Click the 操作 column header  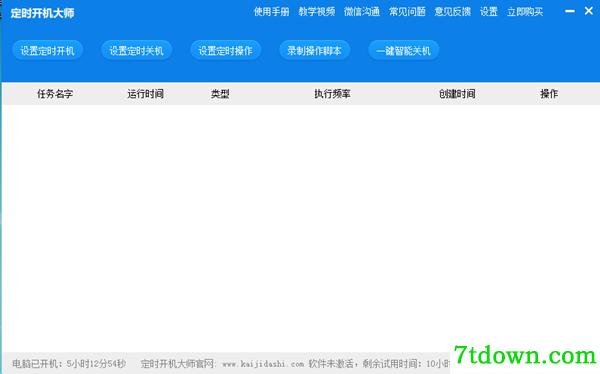coord(549,94)
